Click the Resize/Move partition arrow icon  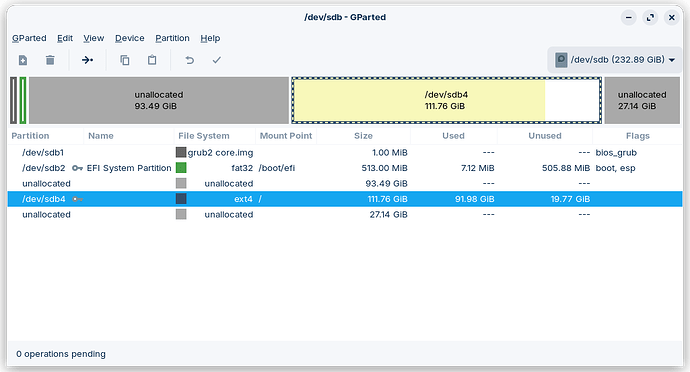point(87,60)
